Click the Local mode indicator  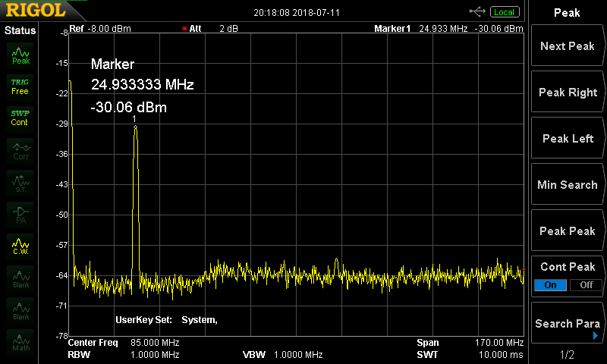pyautogui.click(x=505, y=12)
